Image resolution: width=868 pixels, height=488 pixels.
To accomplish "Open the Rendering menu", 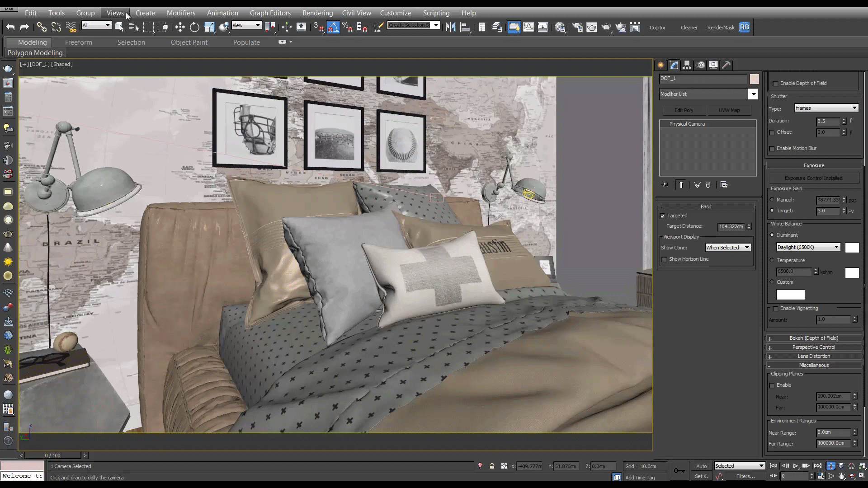I will [x=317, y=13].
